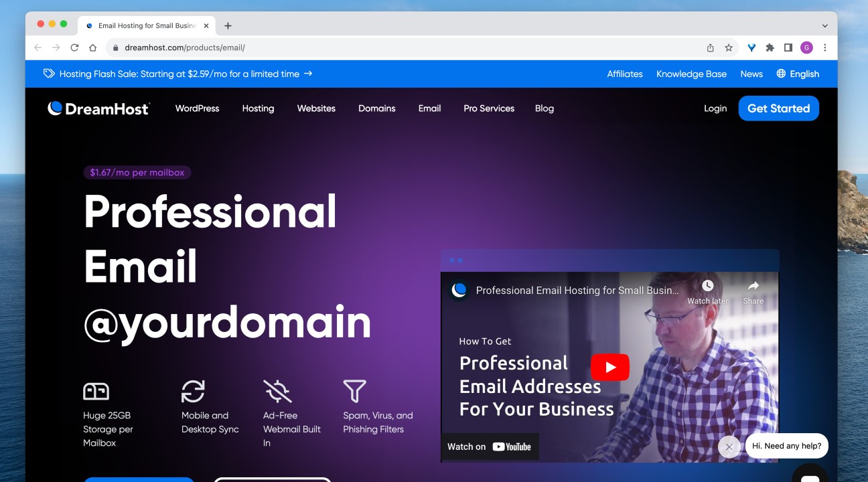Click the Get Started button
The height and width of the screenshot is (482, 868).
point(778,108)
